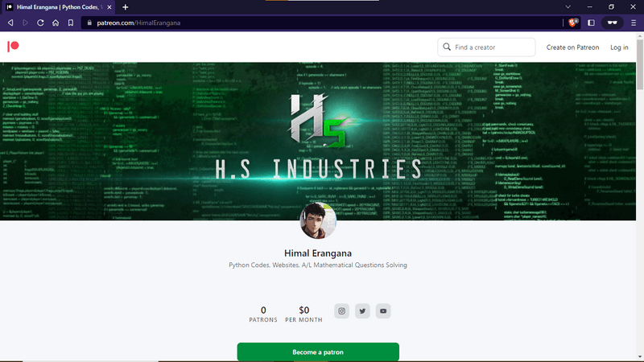Click the Log in link
Screen dimensions: 644x362
pos(619,47)
